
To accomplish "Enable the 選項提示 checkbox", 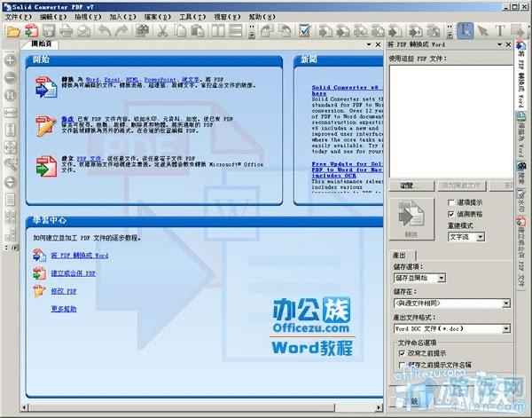I will pyautogui.click(x=451, y=202).
